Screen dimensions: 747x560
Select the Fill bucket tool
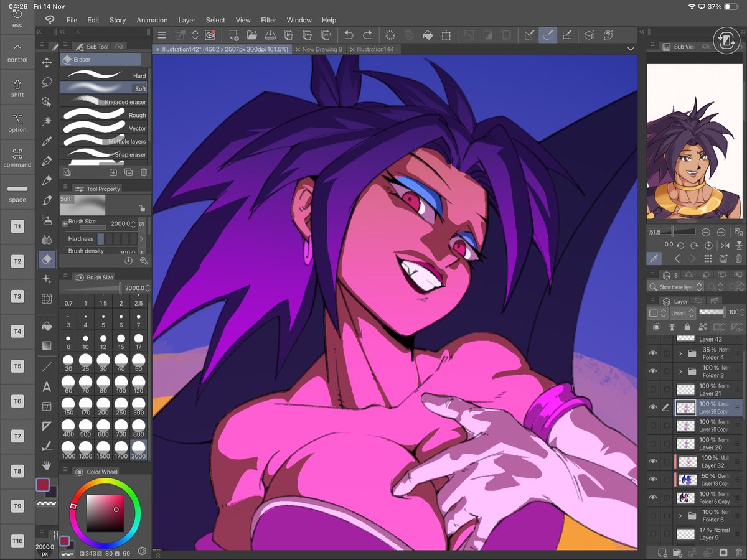click(x=47, y=325)
